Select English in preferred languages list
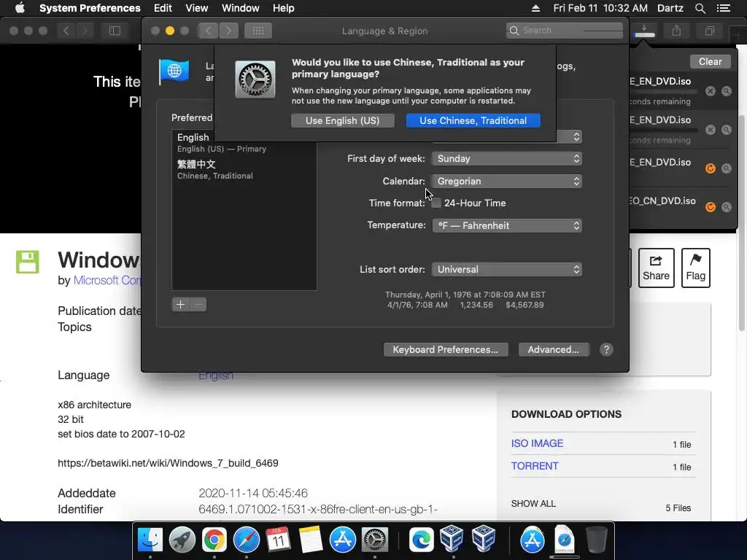Image resolution: width=747 pixels, height=560 pixels. (244, 142)
